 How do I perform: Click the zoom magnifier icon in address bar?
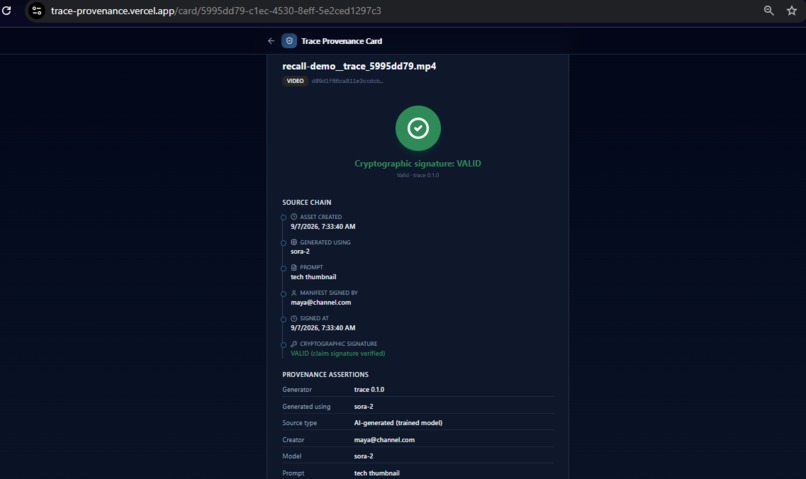coord(768,10)
